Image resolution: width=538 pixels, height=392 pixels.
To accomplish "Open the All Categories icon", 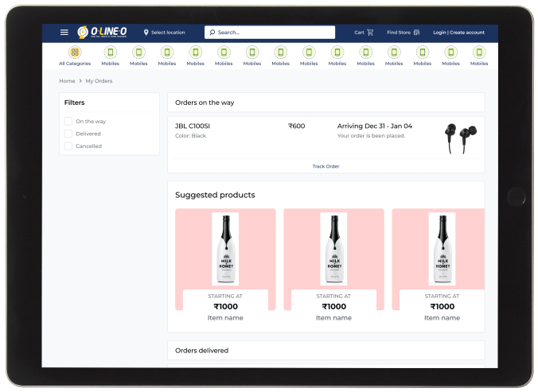I will (x=75, y=52).
